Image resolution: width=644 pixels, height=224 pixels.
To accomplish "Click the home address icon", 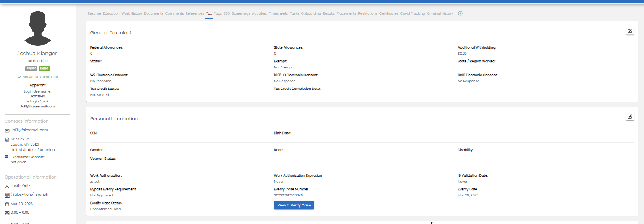I will click(x=7, y=140).
